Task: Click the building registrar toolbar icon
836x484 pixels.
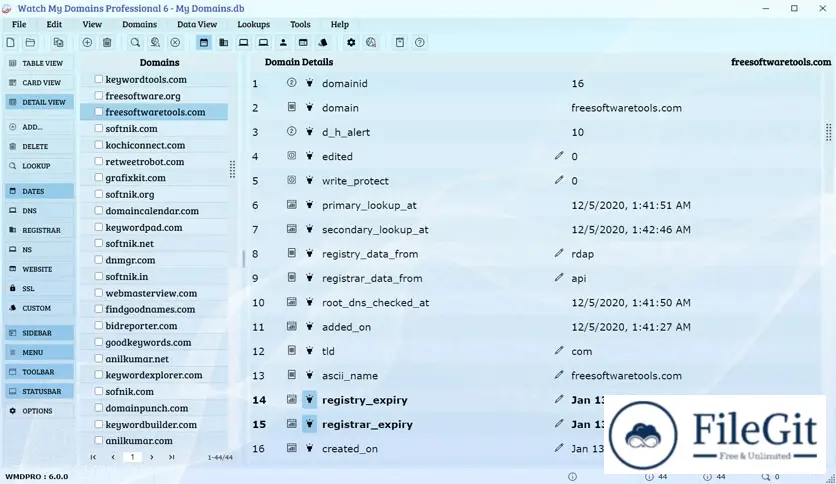Action: pyautogui.click(x=224, y=43)
